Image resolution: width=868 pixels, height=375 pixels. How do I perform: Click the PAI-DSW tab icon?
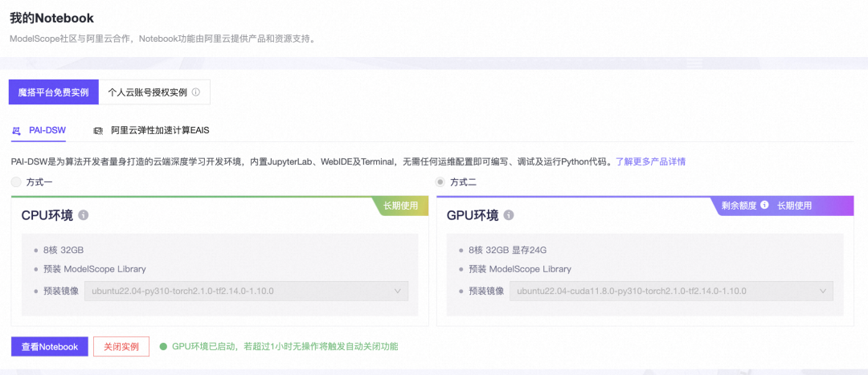pos(17,131)
